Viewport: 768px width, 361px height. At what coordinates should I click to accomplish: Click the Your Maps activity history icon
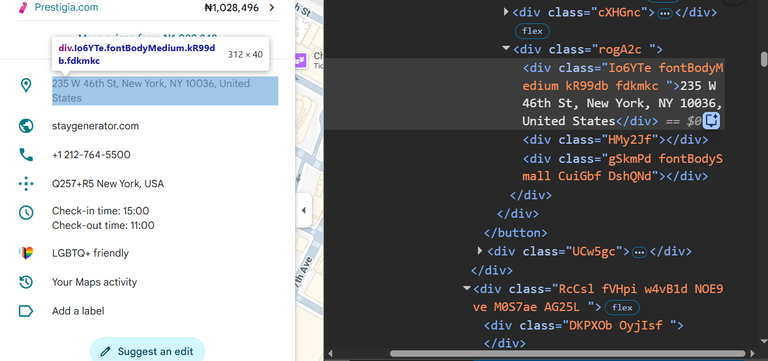coord(25,282)
